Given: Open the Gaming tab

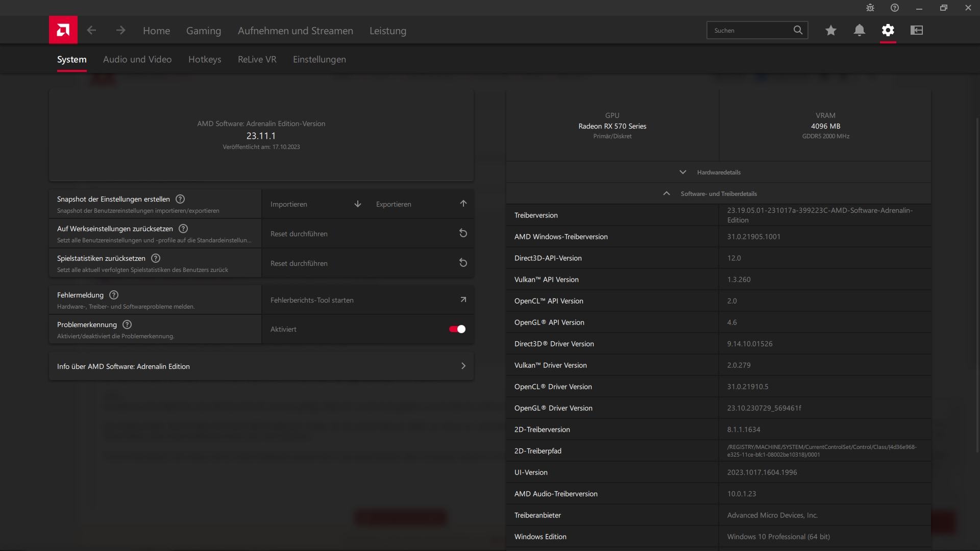Looking at the screenshot, I should [204, 31].
